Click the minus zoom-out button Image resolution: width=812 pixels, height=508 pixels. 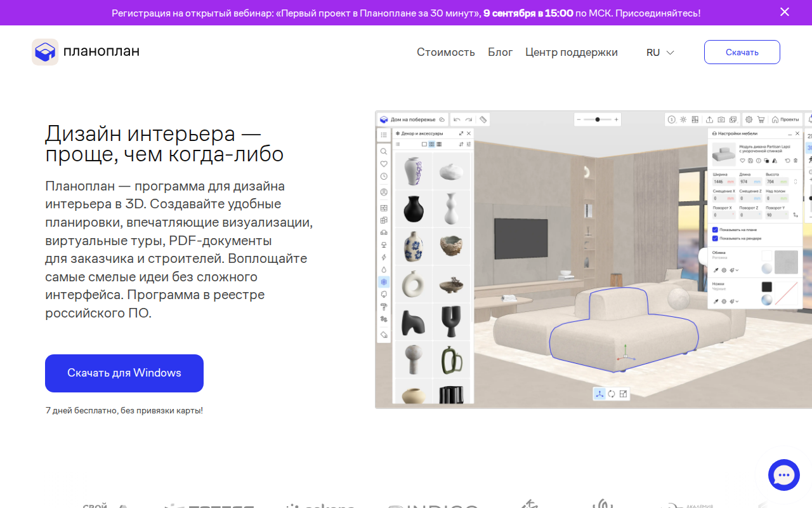[x=579, y=119]
